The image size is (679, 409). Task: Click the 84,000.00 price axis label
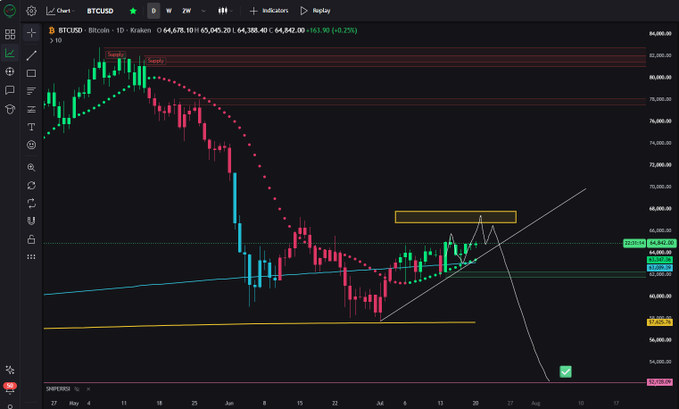(660, 34)
